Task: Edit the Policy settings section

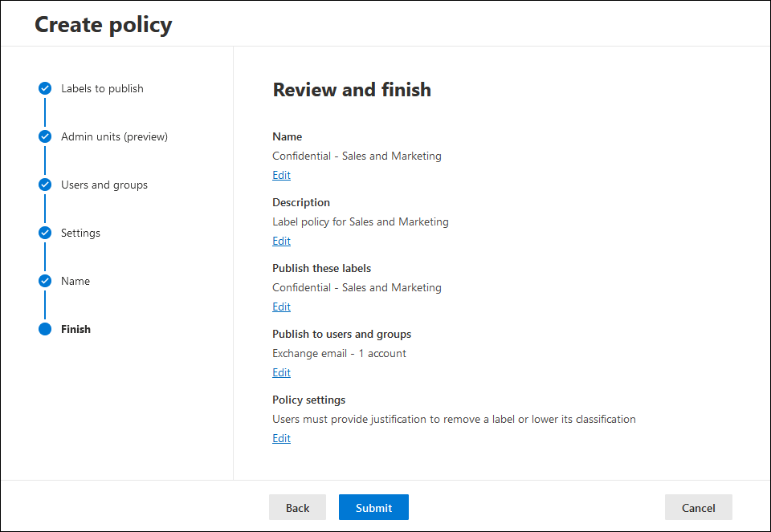Action: click(x=281, y=439)
